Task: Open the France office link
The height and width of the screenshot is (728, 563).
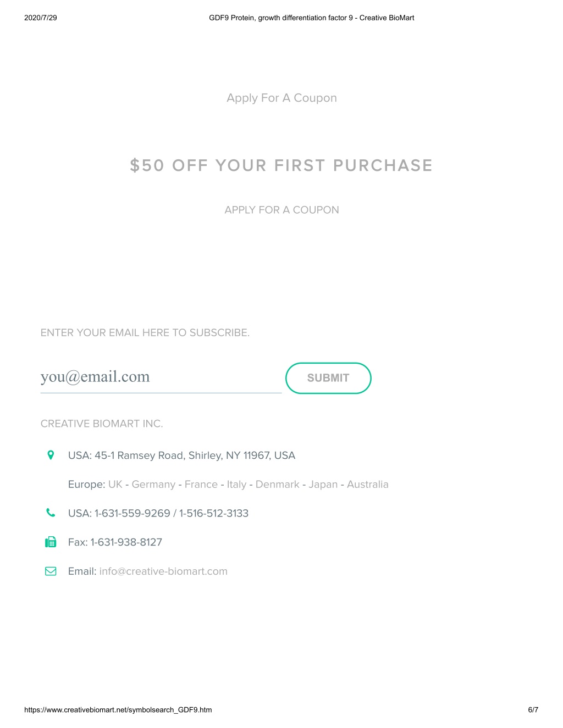Action: [201, 484]
